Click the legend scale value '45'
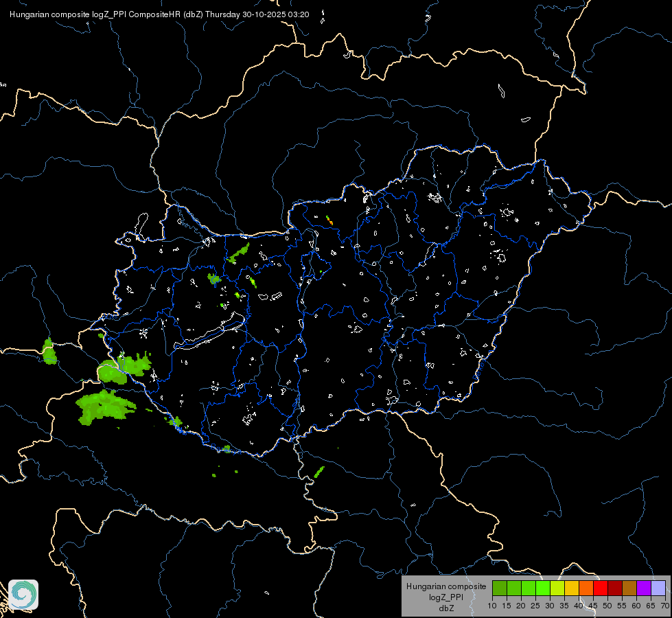The image size is (672, 618). pyautogui.click(x=592, y=606)
